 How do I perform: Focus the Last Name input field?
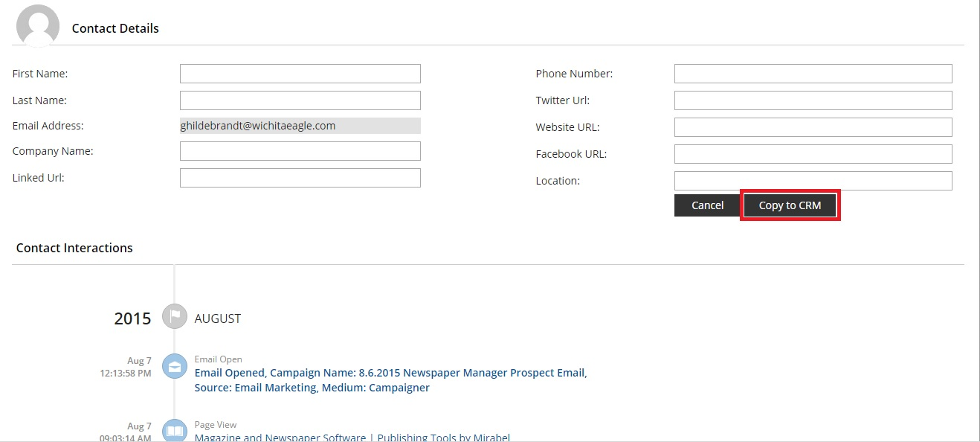pyautogui.click(x=300, y=100)
